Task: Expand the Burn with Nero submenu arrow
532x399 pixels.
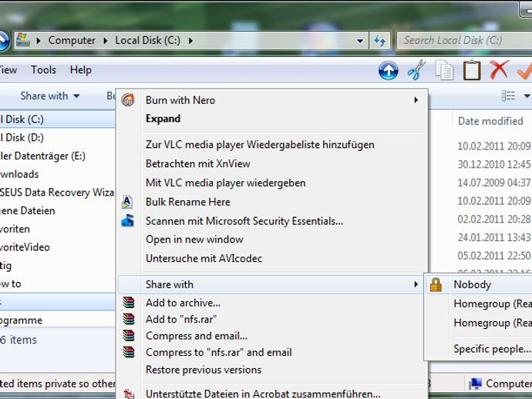Action: (416, 100)
